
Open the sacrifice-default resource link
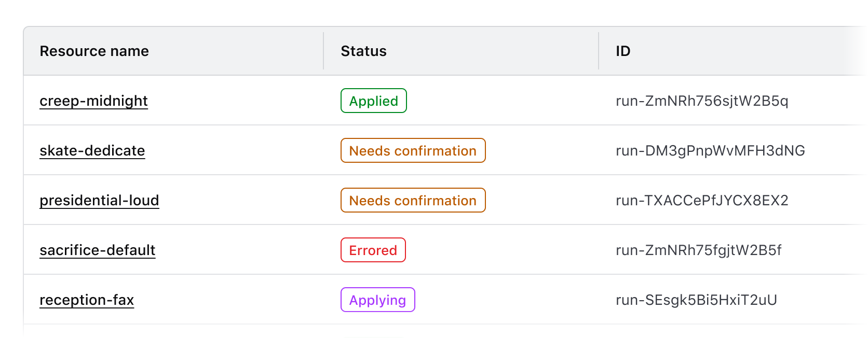98,250
